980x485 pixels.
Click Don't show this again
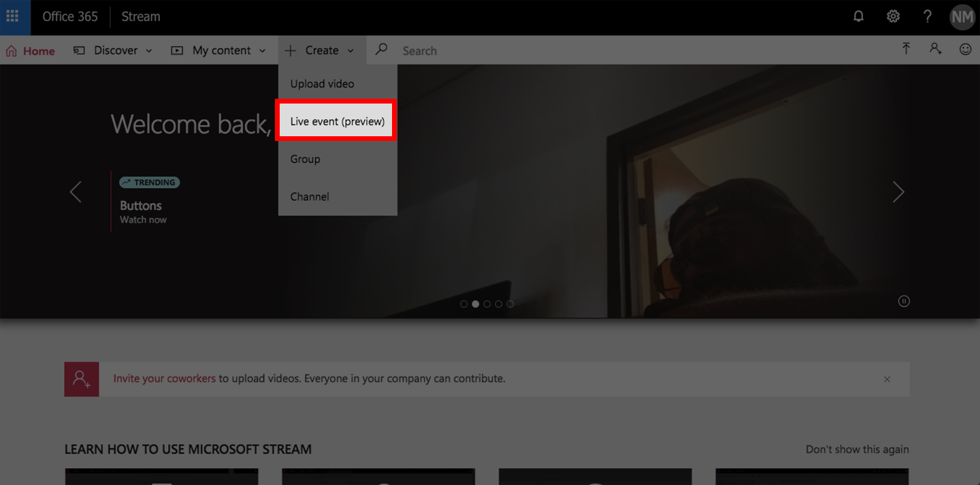pos(857,449)
